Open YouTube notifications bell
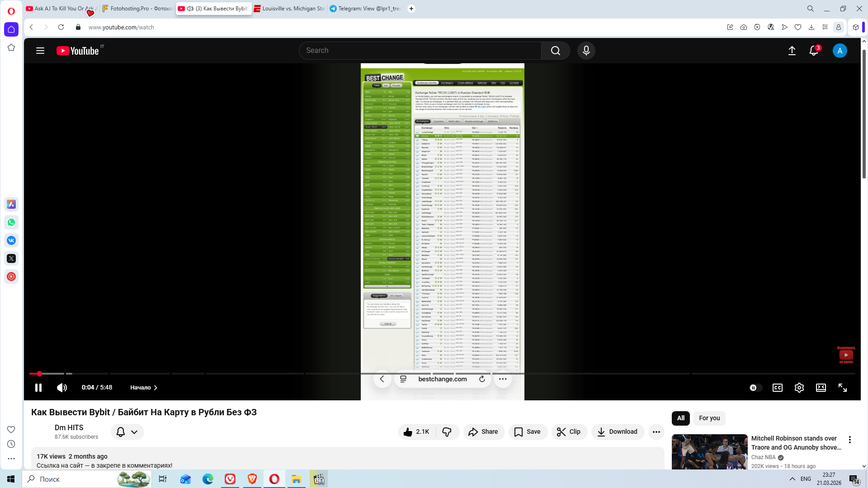Image resolution: width=868 pixels, height=488 pixels. pyautogui.click(x=813, y=51)
